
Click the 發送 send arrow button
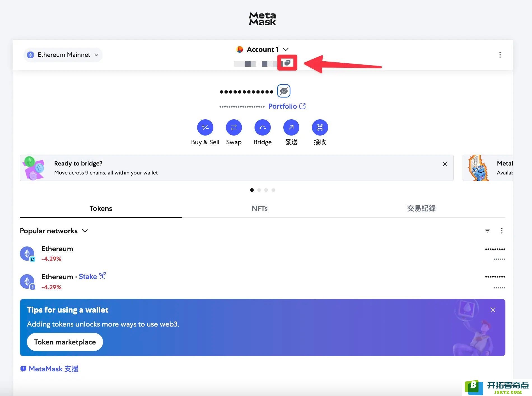[291, 127]
